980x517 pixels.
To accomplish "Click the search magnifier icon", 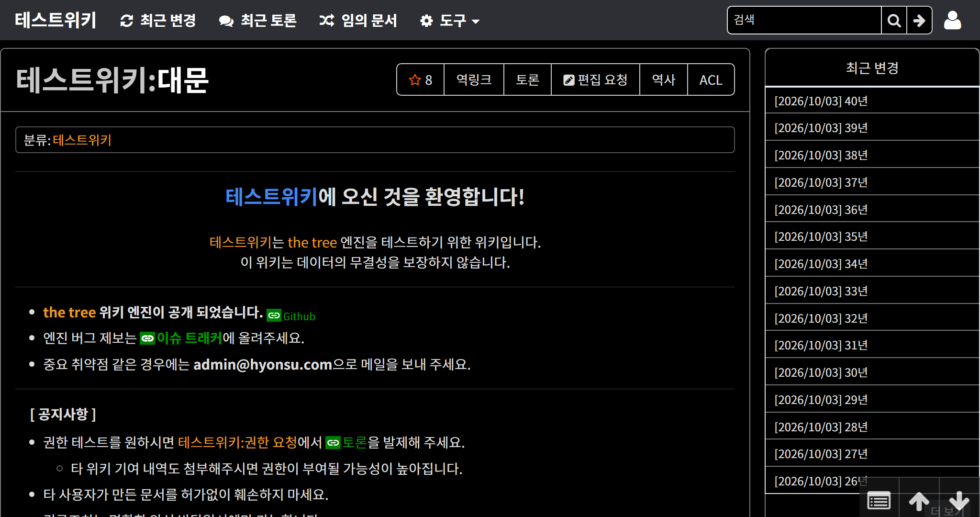I will coord(894,20).
